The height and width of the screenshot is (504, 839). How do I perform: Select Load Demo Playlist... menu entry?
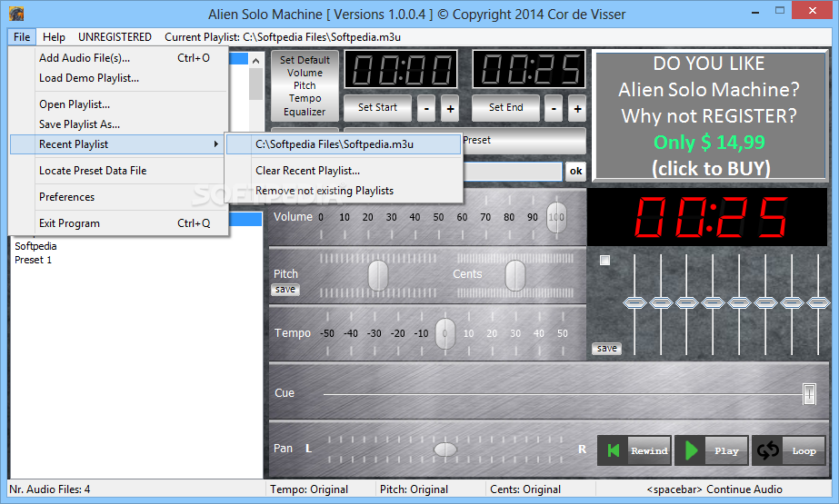[x=119, y=78]
